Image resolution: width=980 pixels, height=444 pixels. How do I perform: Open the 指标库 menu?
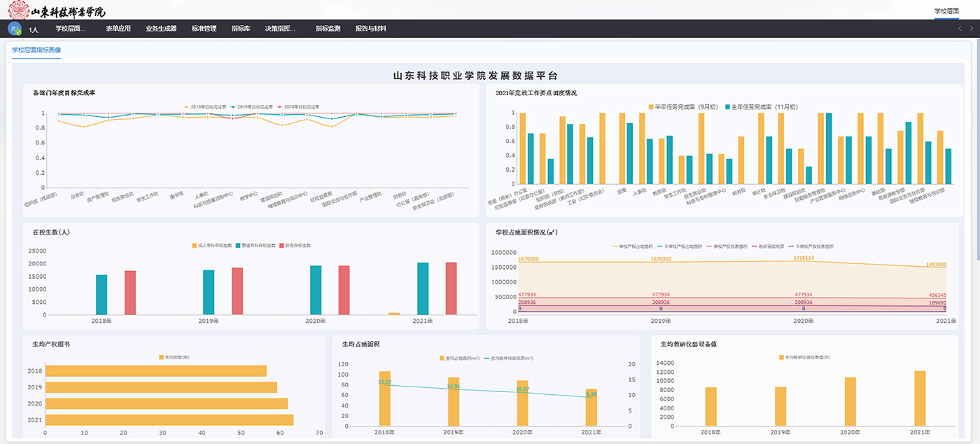241,29
